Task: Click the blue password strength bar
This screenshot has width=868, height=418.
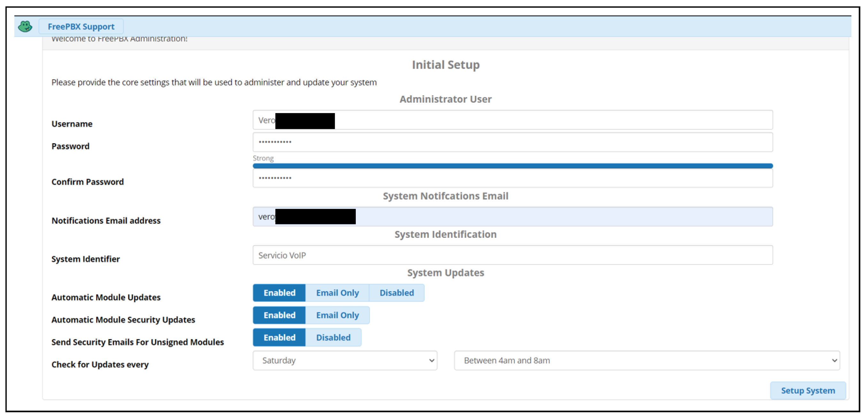Action: (x=512, y=166)
